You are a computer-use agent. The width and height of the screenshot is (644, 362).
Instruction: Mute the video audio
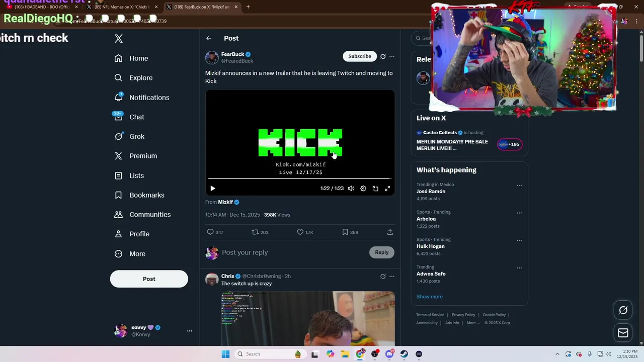(x=351, y=189)
